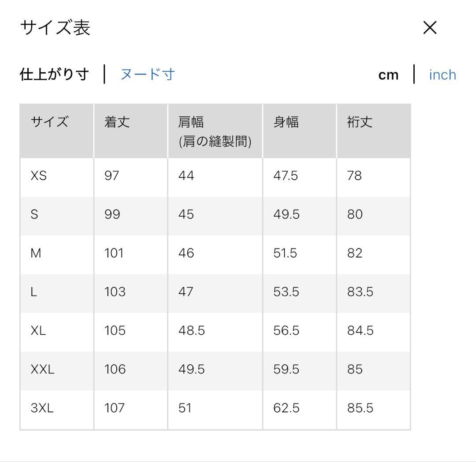
Task: Select the M size row
Action: pyautogui.click(x=35, y=253)
